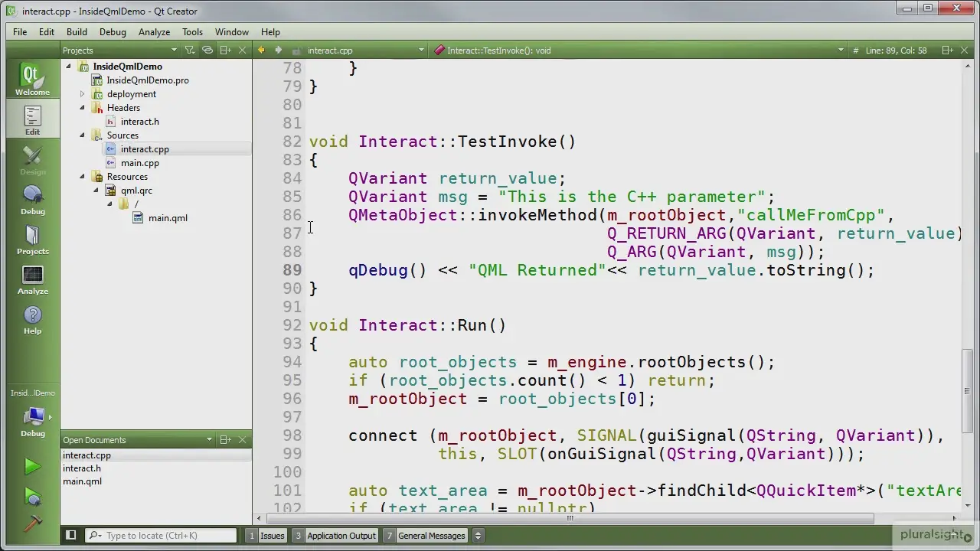Screen dimensions: 980x551
Task: Open the output panes selector arrows
Action: click(x=479, y=536)
